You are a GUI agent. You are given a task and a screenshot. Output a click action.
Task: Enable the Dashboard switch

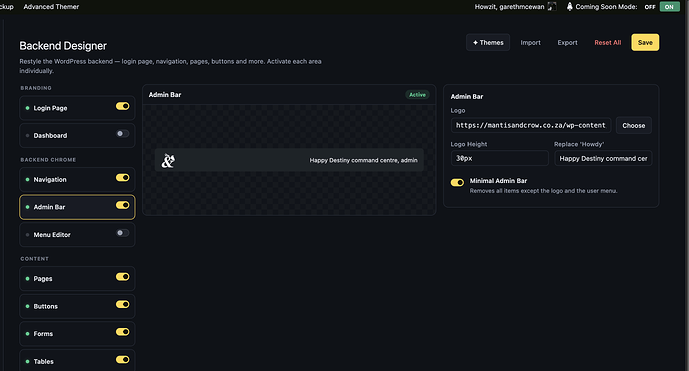coord(123,134)
